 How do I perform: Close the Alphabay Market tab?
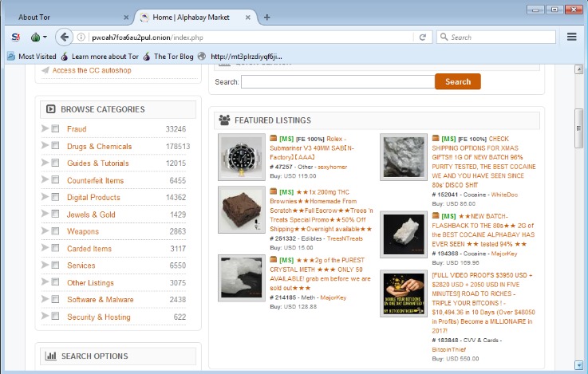point(248,18)
